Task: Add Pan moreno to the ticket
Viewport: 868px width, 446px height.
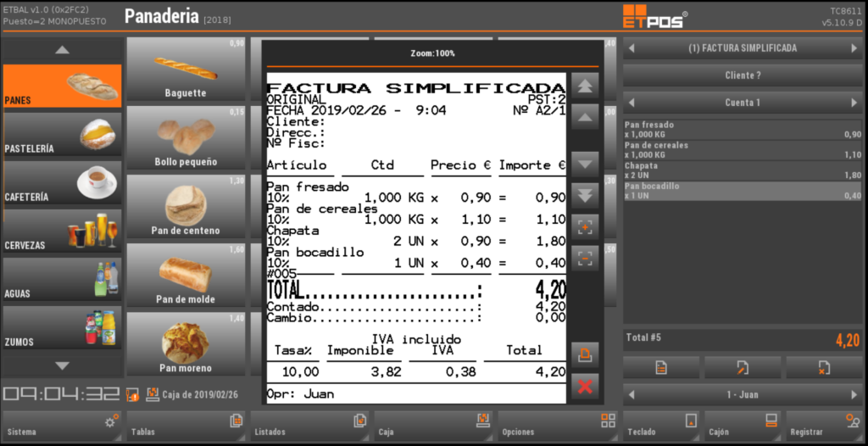Action: click(x=186, y=344)
